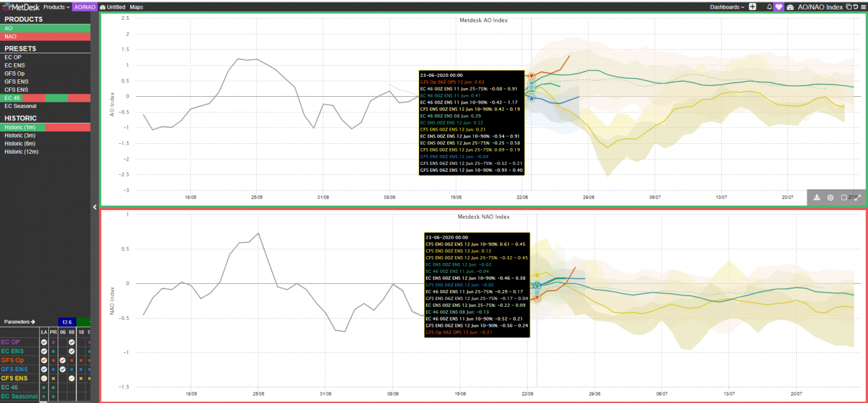Viewport: 868px width, 403px height.
Task: Collapse the left sidebar with the arrow
Action: pyautogui.click(x=95, y=207)
